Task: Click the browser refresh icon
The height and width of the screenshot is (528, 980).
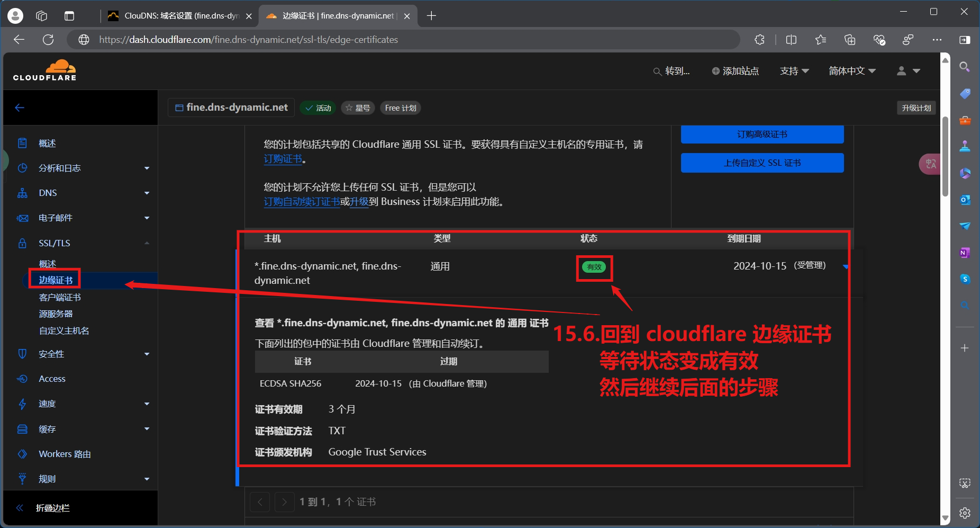Action: point(48,40)
